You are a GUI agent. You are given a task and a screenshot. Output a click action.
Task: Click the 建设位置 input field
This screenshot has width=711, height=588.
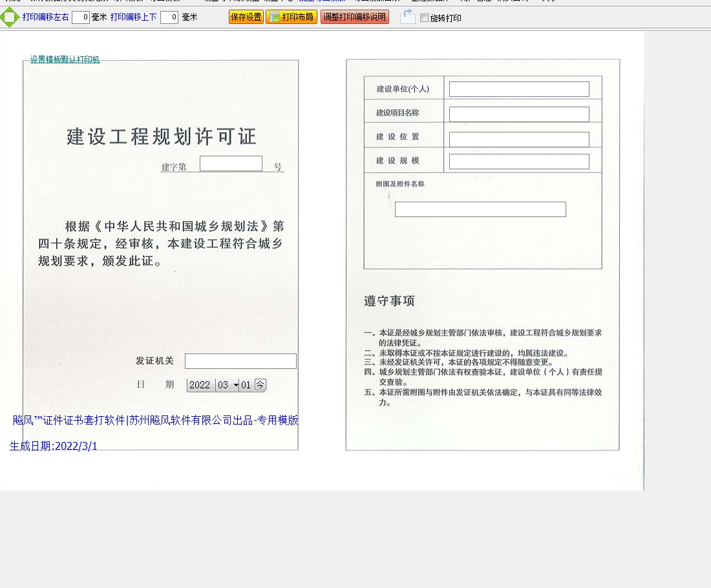(x=519, y=140)
